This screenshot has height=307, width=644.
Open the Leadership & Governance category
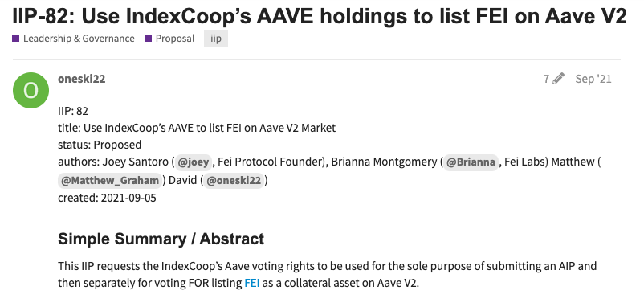click(x=74, y=39)
